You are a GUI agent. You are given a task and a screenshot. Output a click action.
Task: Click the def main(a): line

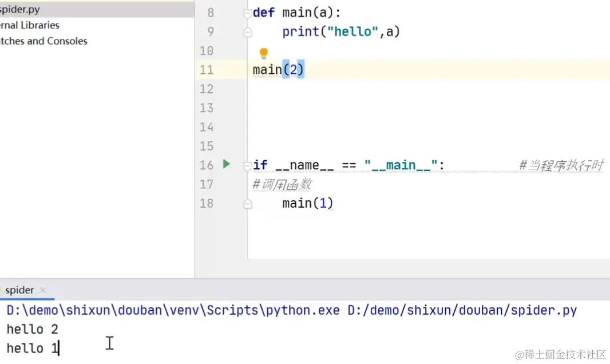point(296,13)
